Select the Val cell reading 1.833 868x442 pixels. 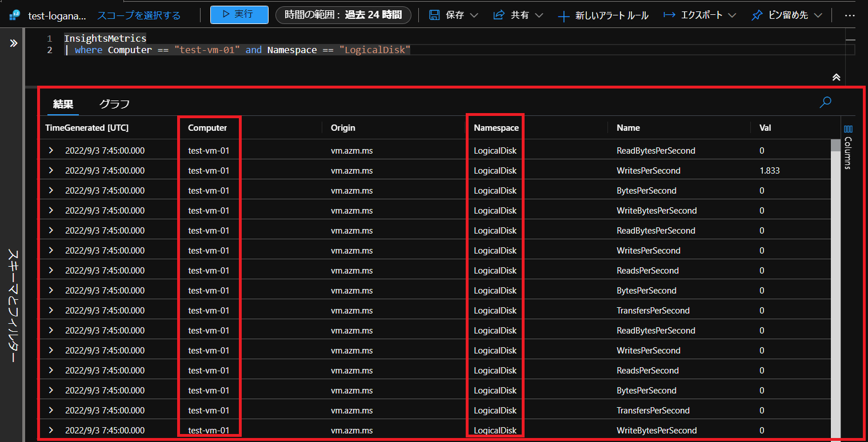pyautogui.click(x=770, y=170)
